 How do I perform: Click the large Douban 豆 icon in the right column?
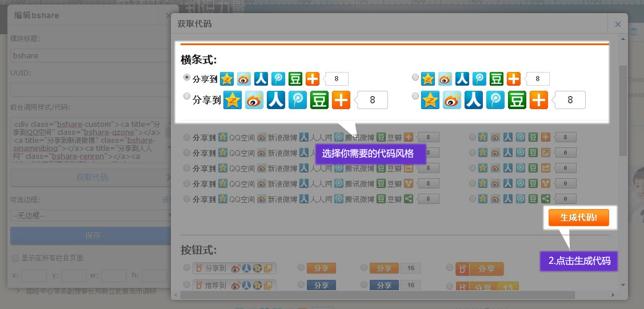pos(517,100)
